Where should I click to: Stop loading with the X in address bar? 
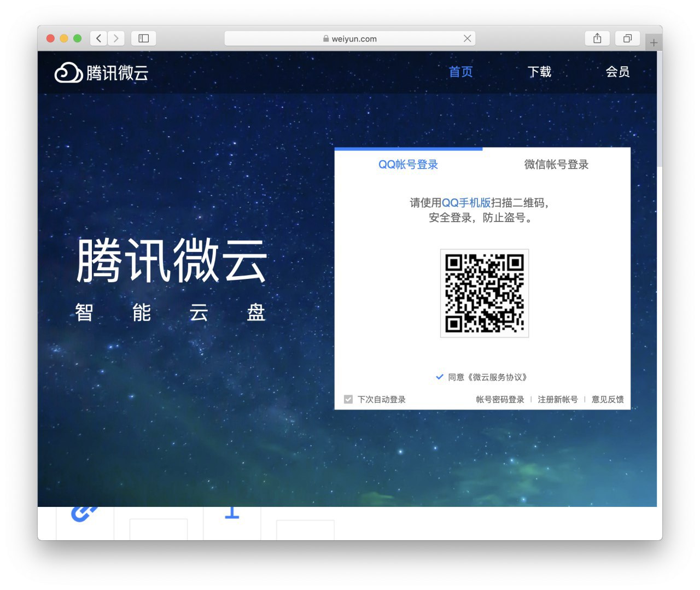point(467,38)
